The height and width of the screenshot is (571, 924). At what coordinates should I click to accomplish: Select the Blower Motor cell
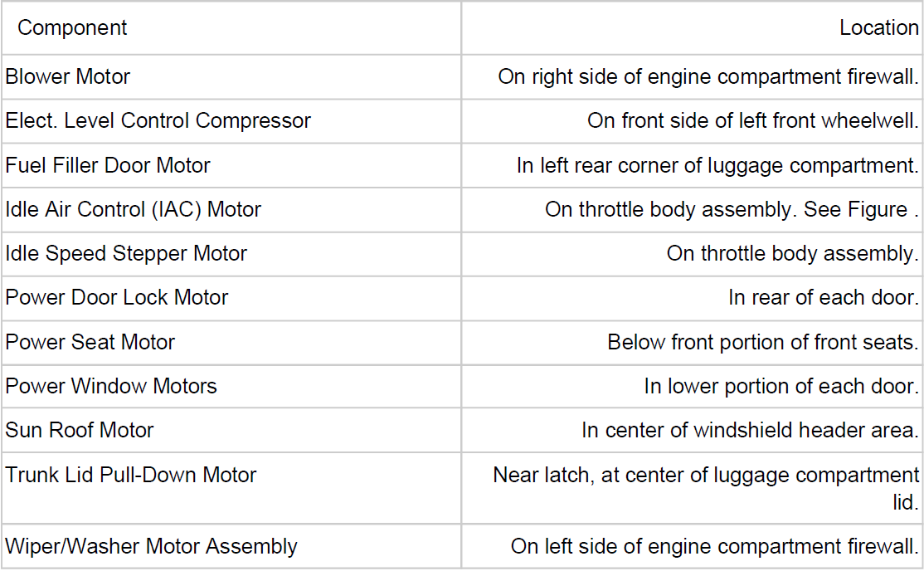tap(68, 77)
